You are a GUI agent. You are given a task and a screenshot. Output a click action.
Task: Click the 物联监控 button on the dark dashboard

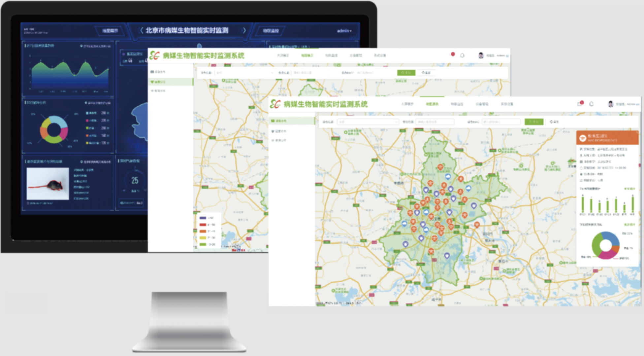point(271,31)
